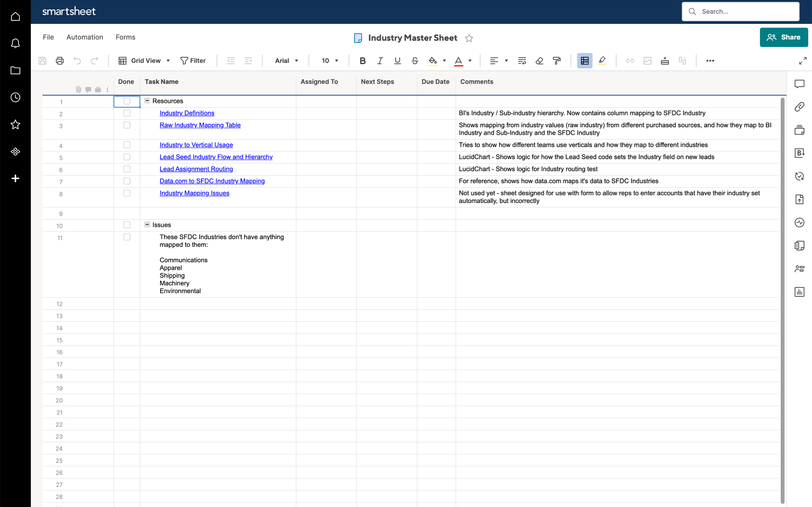The image size is (812, 507).
Task: Click the Share button
Action: [784, 37]
